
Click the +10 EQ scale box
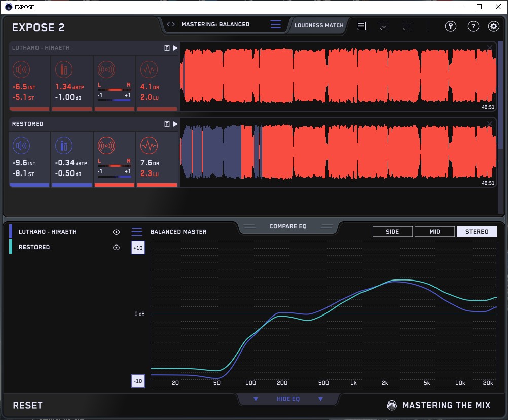click(x=138, y=248)
